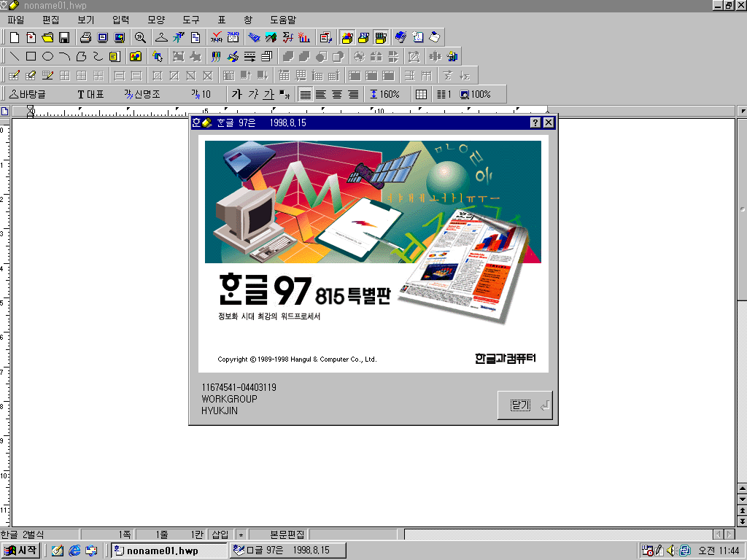The width and height of the screenshot is (747, 560).
Task: Insert a chart using the bar chart icon
Action: (x=304, y=38)
